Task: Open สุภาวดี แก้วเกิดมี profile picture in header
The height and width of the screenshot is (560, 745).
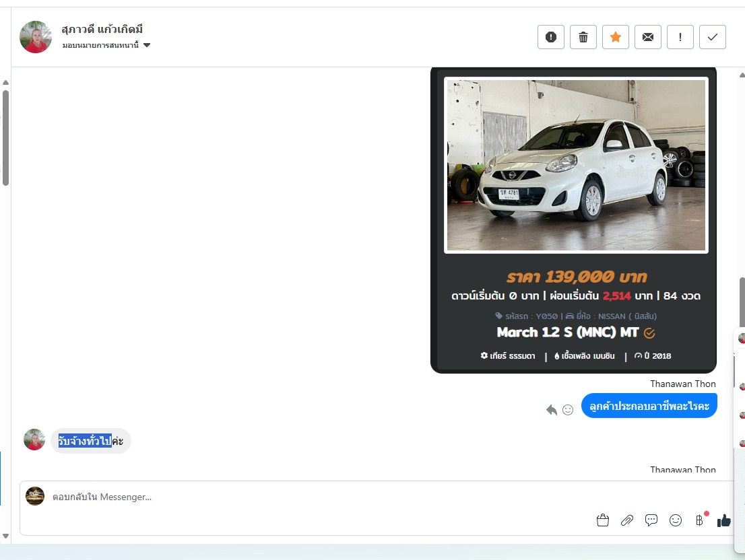Action: tap(36, 37)
